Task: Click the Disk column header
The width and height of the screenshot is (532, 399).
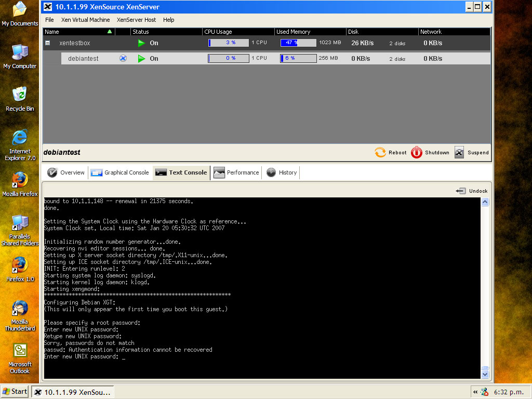Action: pos(382,32)
